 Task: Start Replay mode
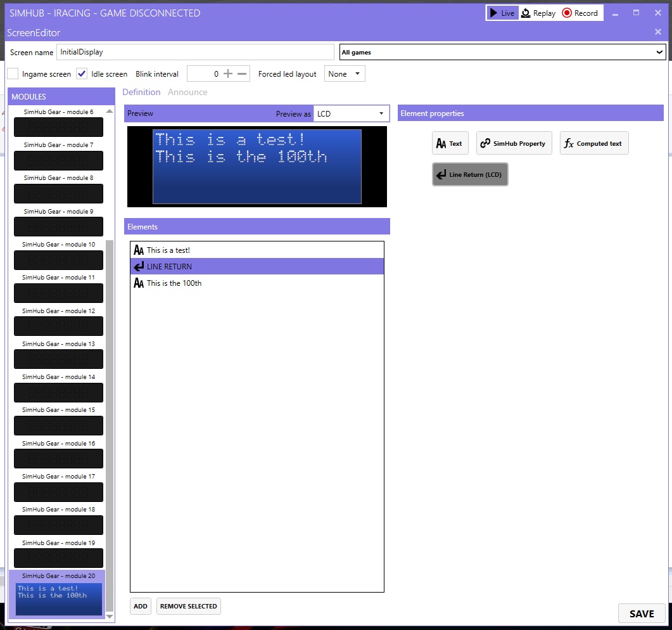point(538,13)
